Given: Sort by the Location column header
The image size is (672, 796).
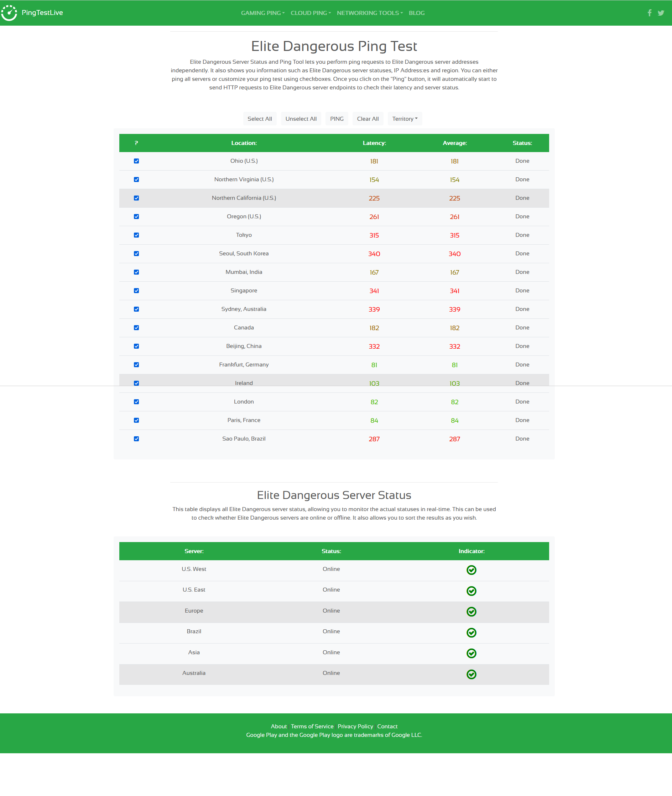Looking at the screenshot, I should coord(244,143).
